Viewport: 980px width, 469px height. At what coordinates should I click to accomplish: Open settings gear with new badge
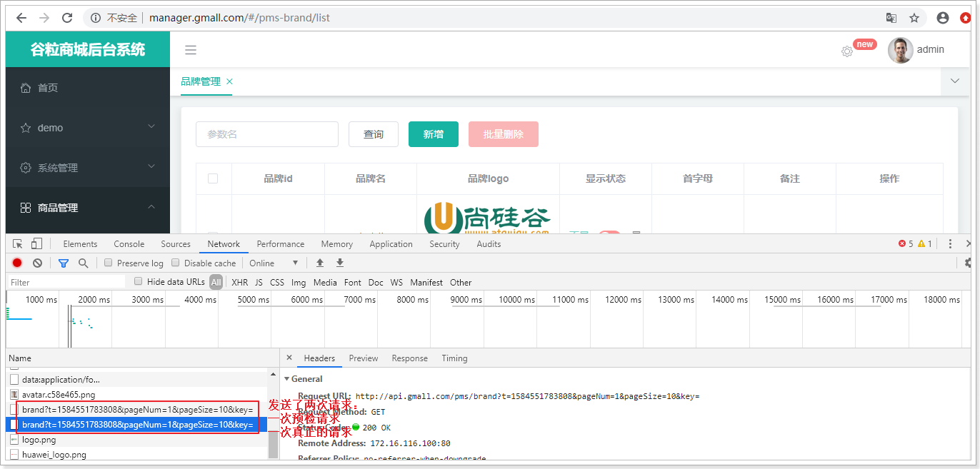click(847, 51)
